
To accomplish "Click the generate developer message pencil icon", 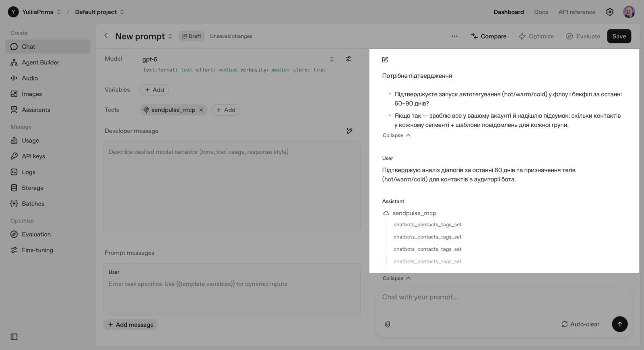I will 349,131.
